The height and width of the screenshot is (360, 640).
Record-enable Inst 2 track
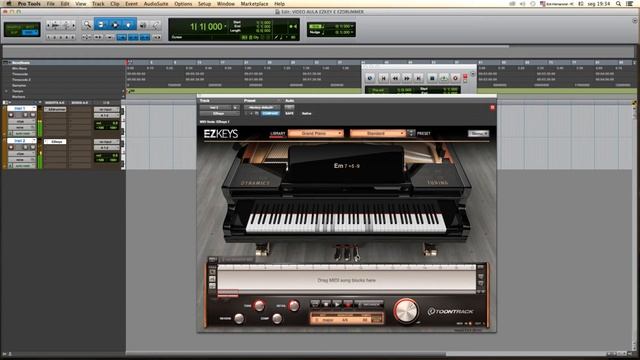(x=11, y=147)
